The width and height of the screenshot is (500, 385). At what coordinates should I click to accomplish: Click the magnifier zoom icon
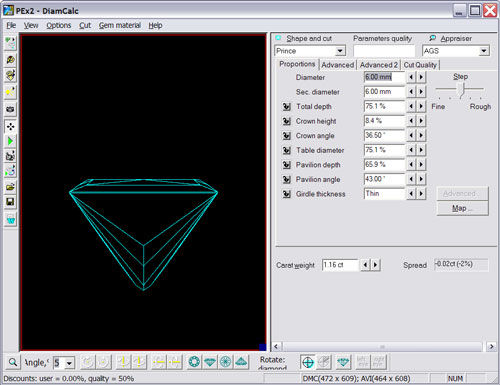pos(13,362)
